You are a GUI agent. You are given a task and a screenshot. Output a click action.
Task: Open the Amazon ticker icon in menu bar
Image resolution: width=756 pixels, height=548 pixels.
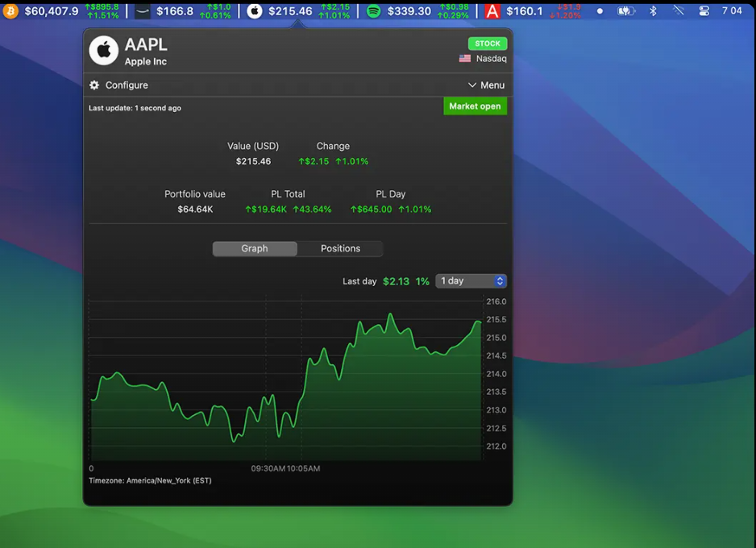coord(142,10)
